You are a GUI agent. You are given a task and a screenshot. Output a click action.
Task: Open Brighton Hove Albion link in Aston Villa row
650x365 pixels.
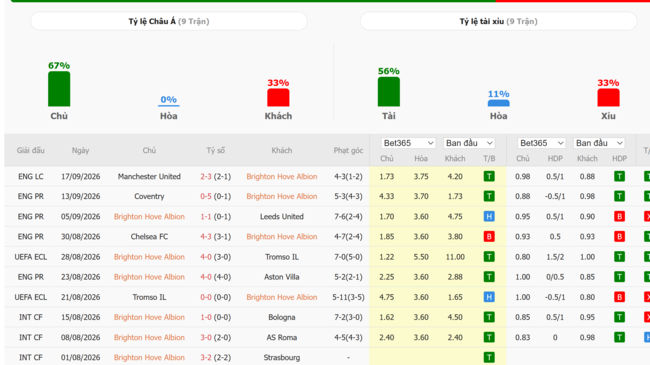[x=149, y=277]
